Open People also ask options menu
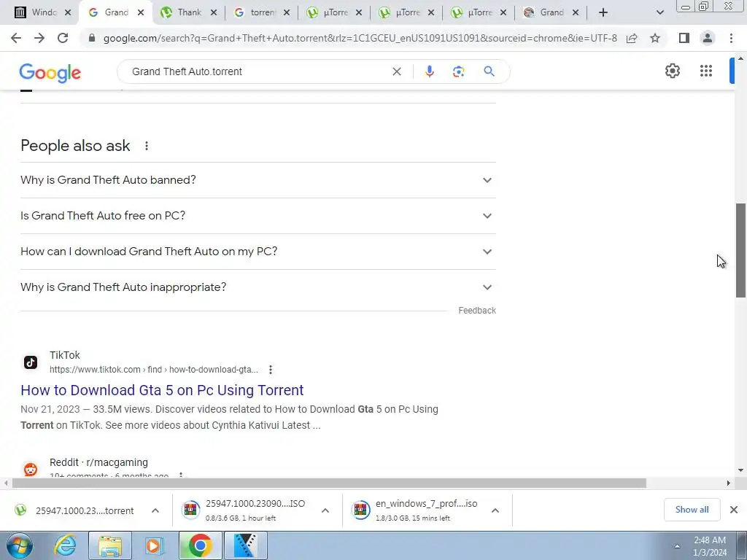 [x=146, y=146]
